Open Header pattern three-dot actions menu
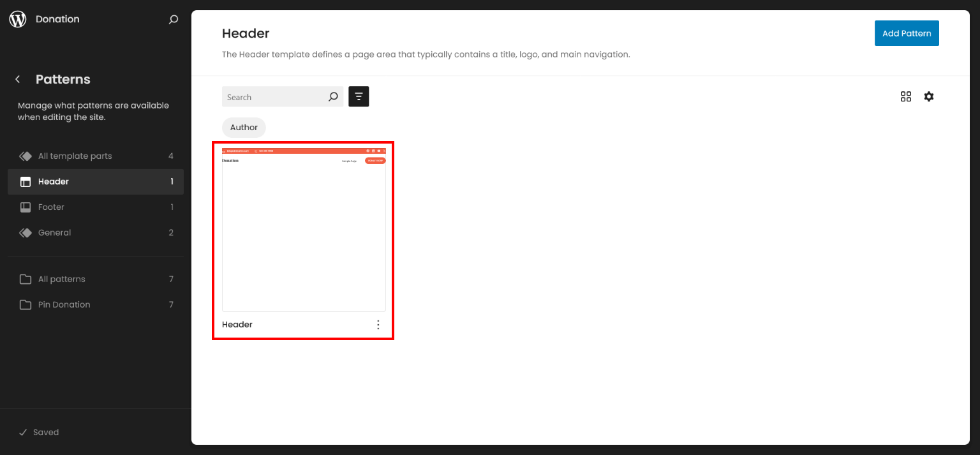Image resolution: width=980 pixels, height=455 pixels. pos(378,325)
